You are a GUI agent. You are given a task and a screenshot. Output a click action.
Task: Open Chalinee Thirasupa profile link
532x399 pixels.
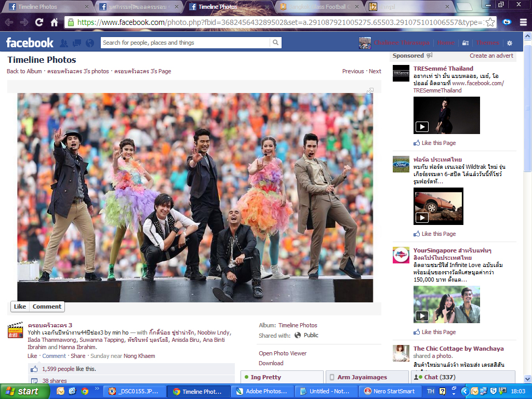pos(402,43)
